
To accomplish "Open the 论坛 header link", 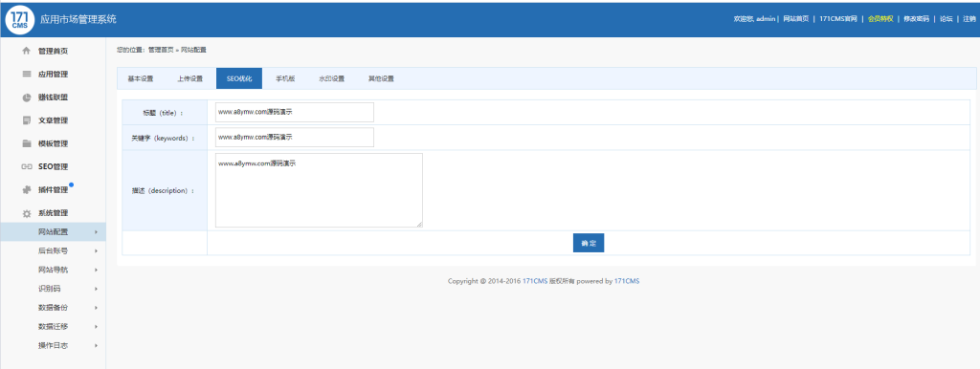I will [947, 19].
